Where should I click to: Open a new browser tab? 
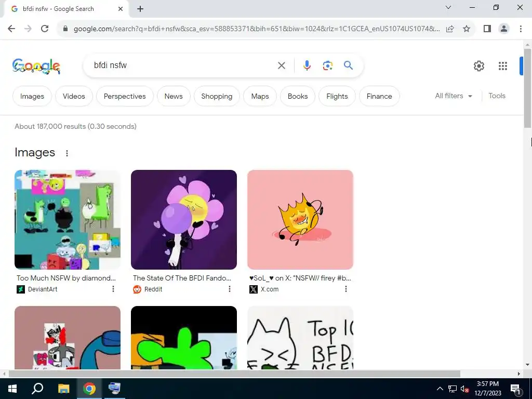pyautogui.click(x=140, y=9)
